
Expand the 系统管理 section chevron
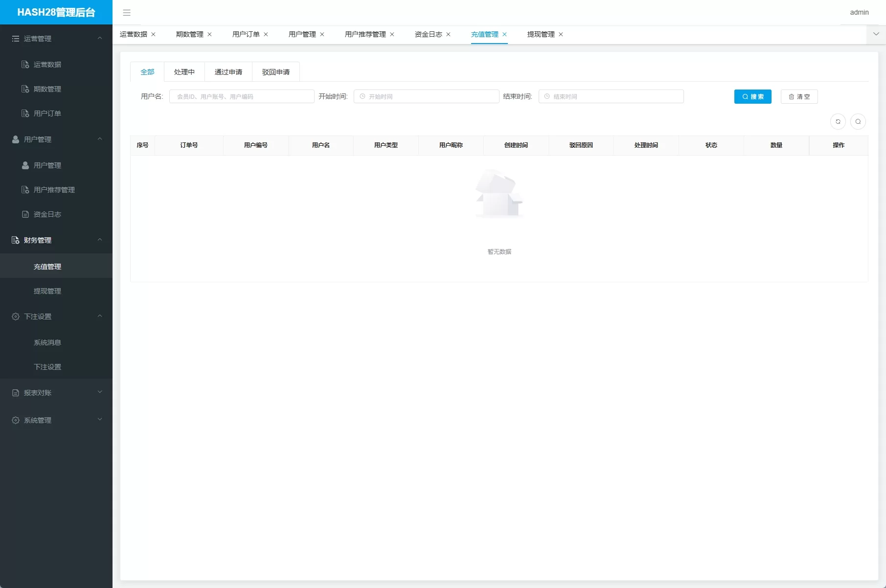click(x=100, y=420)
